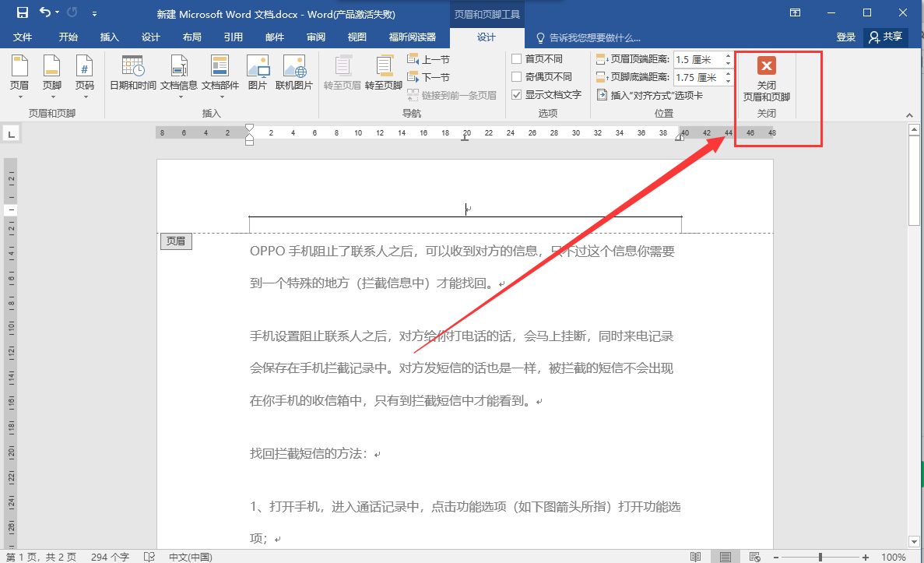The image size is (924, 563).
Task: Open the 文档信息 dropdown
Action: tap(179, 76)
